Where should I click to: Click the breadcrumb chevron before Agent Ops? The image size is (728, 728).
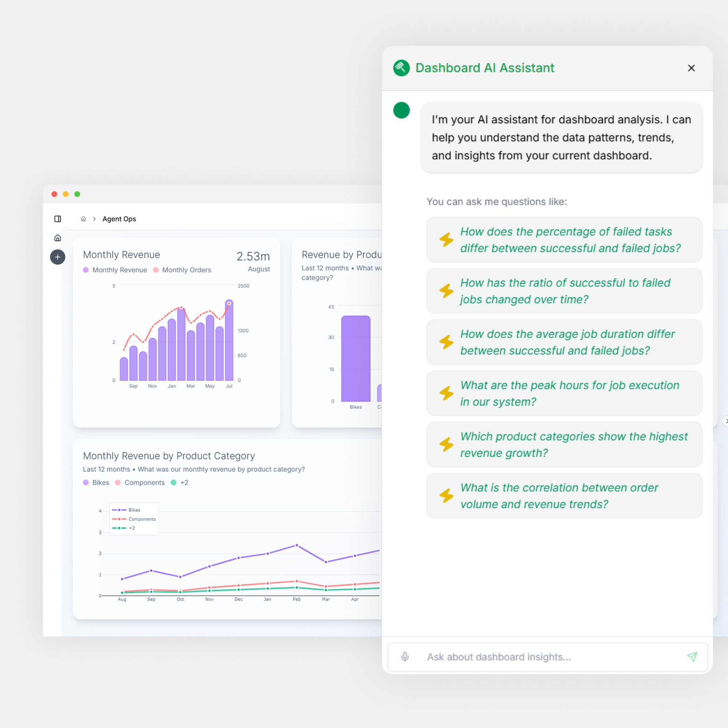click(94, 219)
